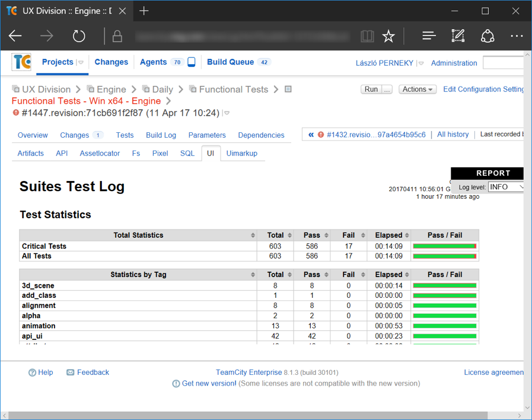Click the red failed build status icon before #1447
The width and height of the screenshot is (532, 420).
[15, 113]
